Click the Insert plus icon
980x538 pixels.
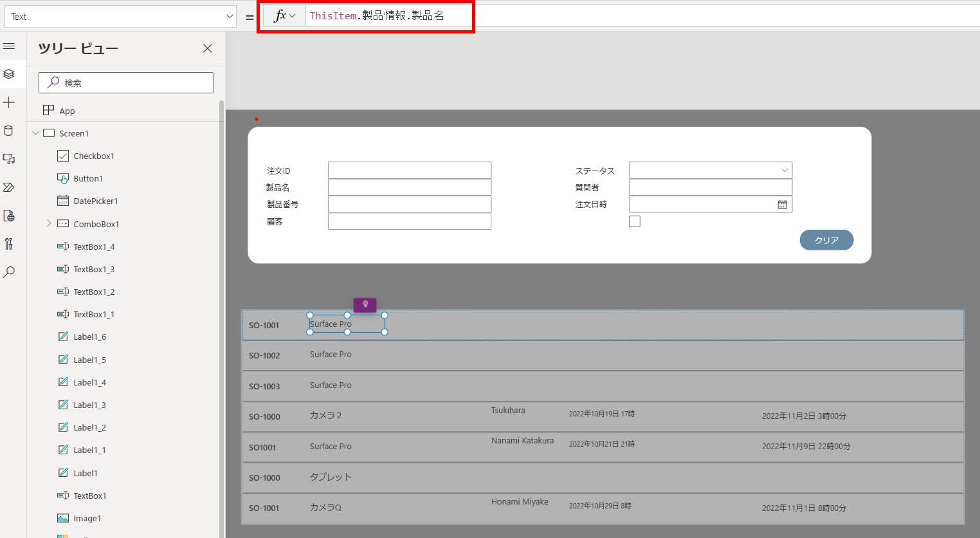(9, 102)
